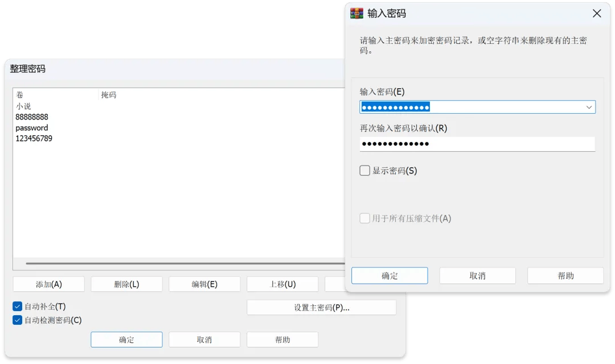Expand the 输入密码 combo box dropdown

pos(589,107)
